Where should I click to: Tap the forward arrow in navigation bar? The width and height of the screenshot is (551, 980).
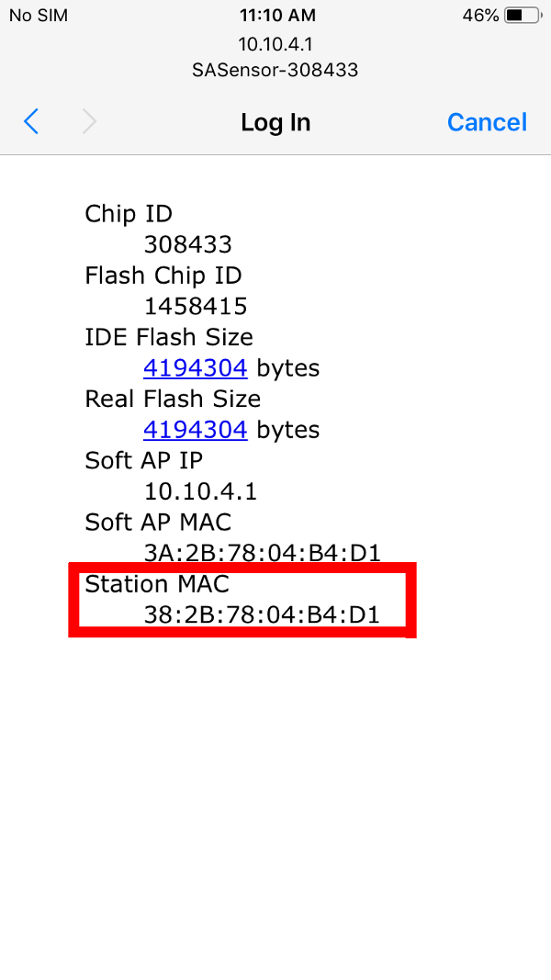(89, 122)
